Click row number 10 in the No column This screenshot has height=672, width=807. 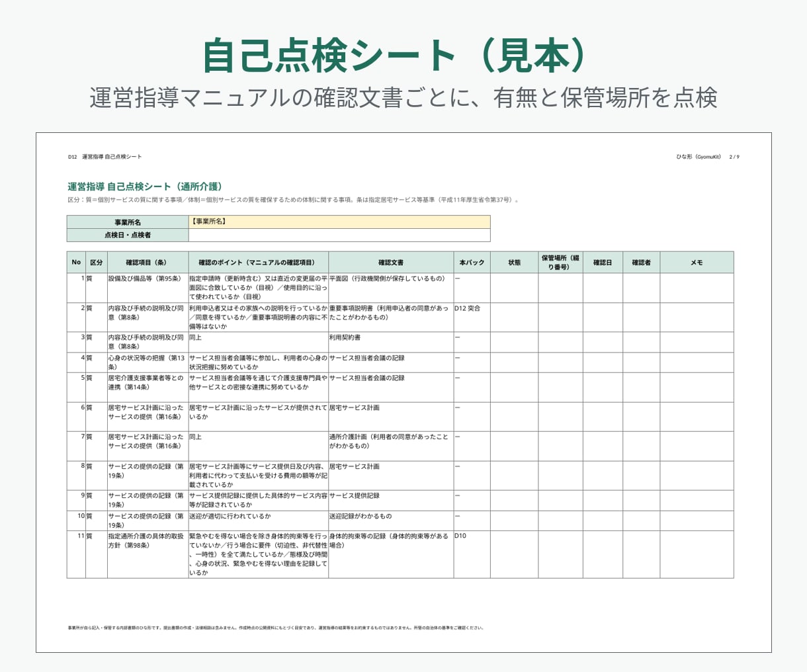(76, 521)
